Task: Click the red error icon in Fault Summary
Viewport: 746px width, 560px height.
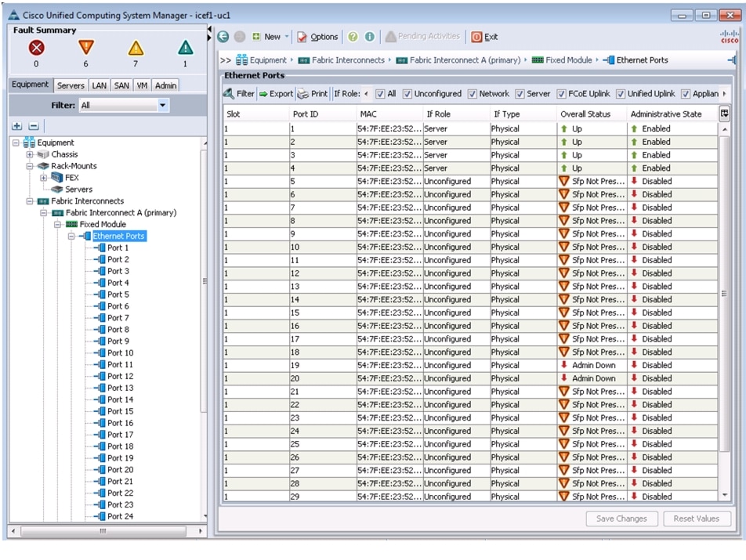Action: [38, 46]
